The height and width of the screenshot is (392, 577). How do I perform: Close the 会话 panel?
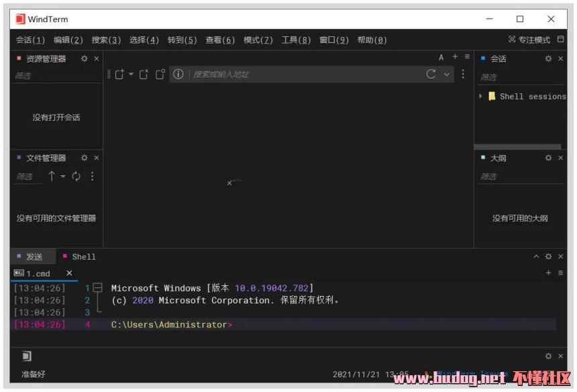tap(560, 58)
